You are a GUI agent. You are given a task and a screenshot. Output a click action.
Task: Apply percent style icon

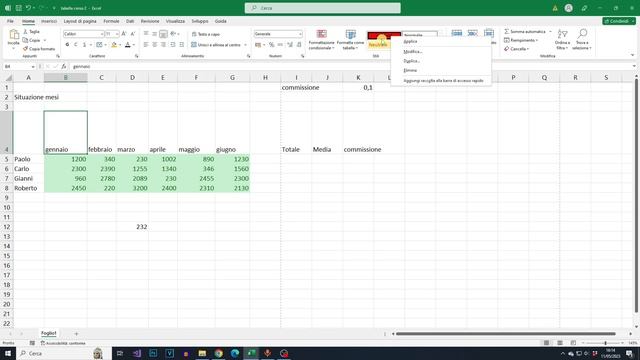(x=271, y=45)
